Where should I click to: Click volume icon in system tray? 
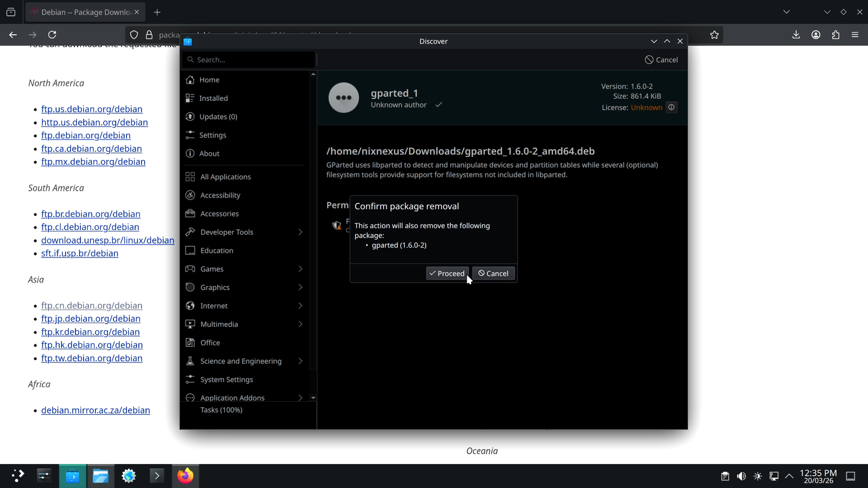coord(742,476)
